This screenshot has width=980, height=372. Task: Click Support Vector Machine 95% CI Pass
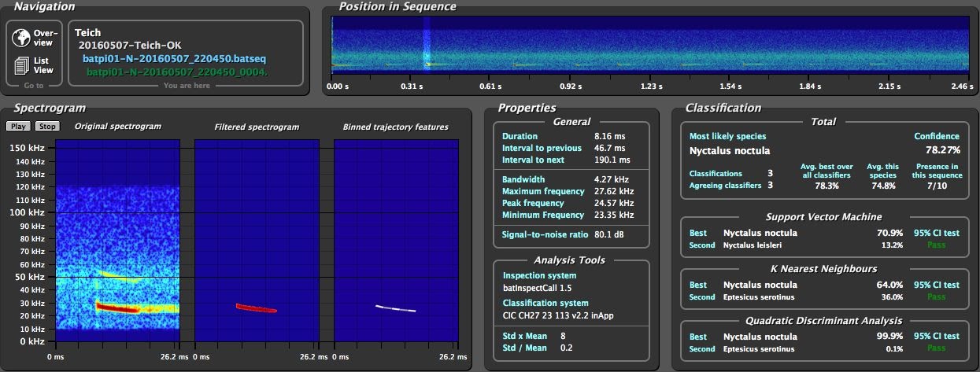[x=936, y=245]
